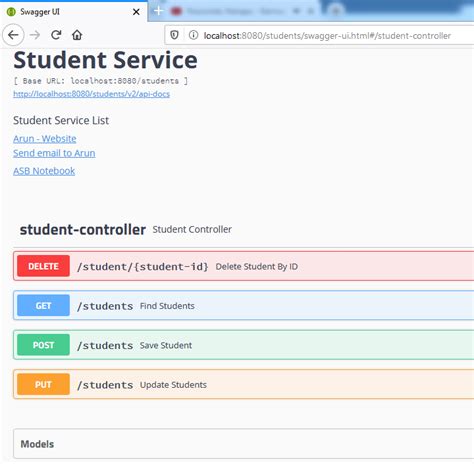474x464 pixels.
Task: Expand the Find Students operation
Action: pos(243,305)
